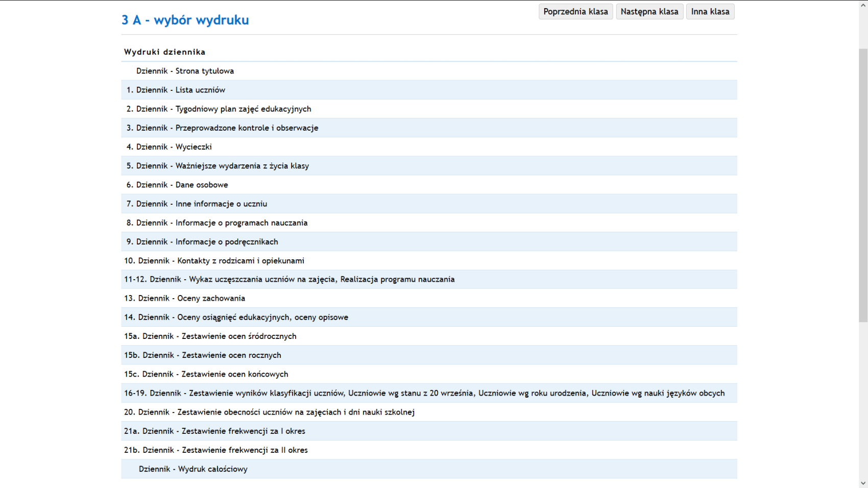The image size is (868, 488).
Task: Click the page vertical scrollbar thumb
Action: [x=863, y=185]
